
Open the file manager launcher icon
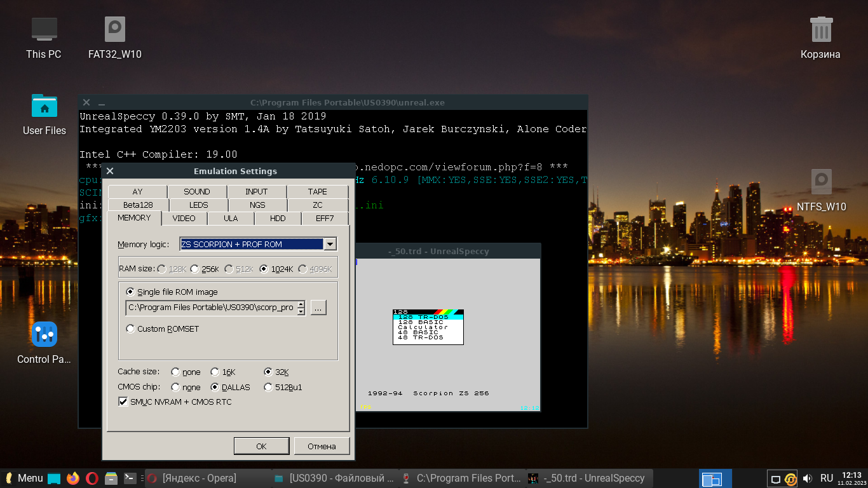(x=111, y=478)
